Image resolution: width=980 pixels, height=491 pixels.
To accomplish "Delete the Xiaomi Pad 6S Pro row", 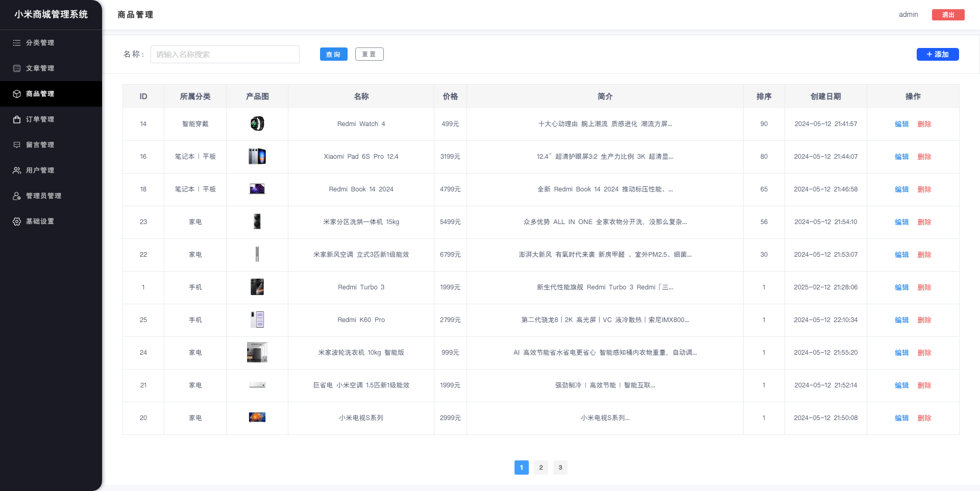I will (x=924, y=157).
